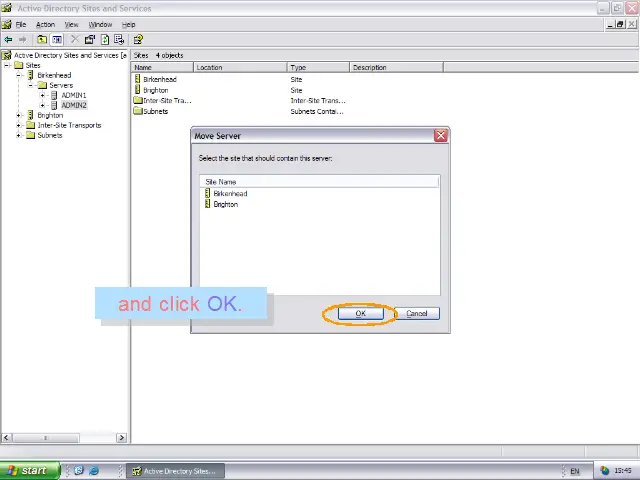Click Cancel in Move Server dialog
Screen dimensions: 640x480
click(x=417, y=313)
